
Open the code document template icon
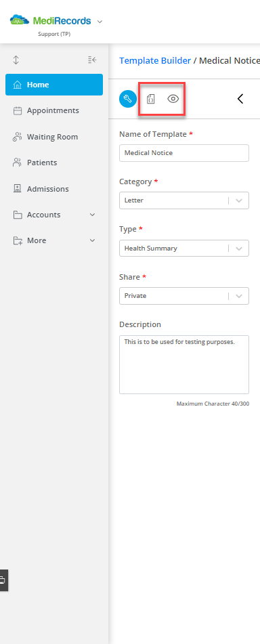pyautogui.click(x=151, y=99)
